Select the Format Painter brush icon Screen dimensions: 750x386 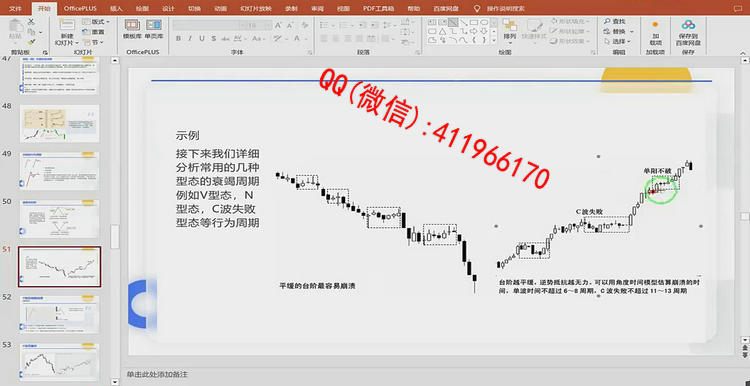[31, 43]
